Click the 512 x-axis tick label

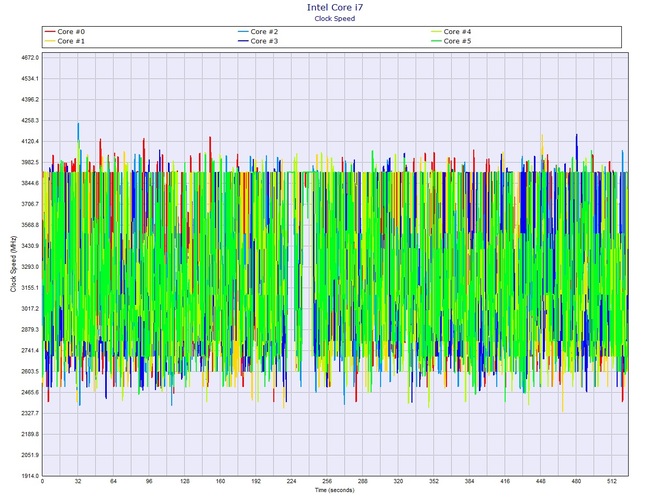coord(612,481)
